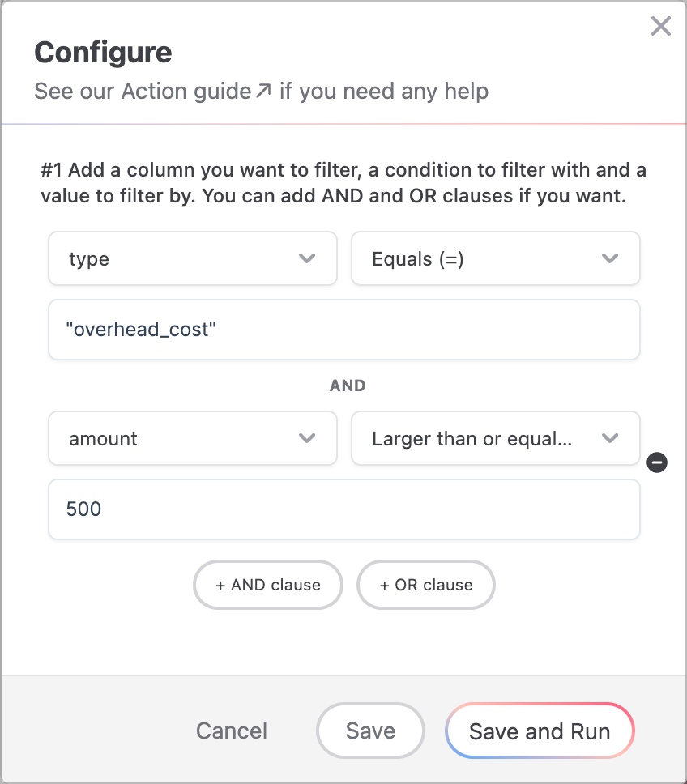Click the chevron arrow in the amount selector
The height and width of the screenshot is (784, 687).
tap(307, 438)
